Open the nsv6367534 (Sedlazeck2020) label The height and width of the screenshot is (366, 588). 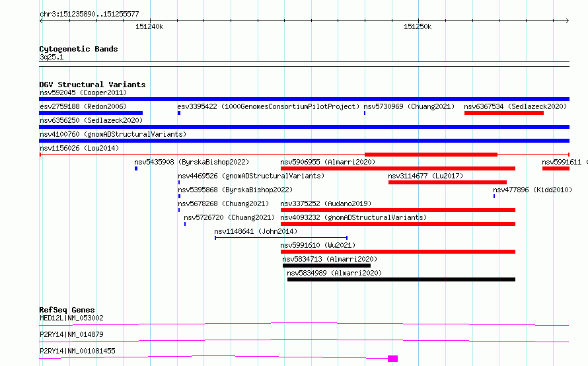pyautogui.click(x=515, y=106)
